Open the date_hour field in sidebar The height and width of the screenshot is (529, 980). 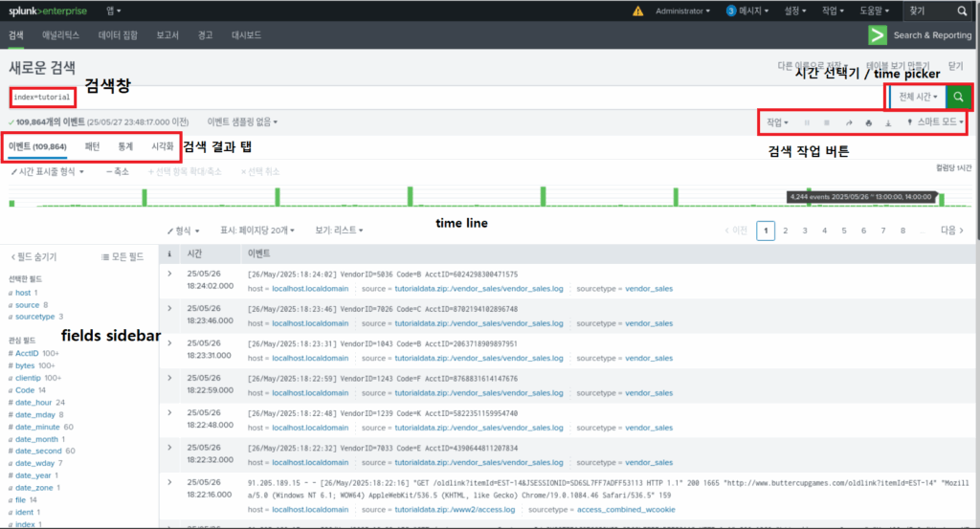pyautogui.click(x=33, y=402)
